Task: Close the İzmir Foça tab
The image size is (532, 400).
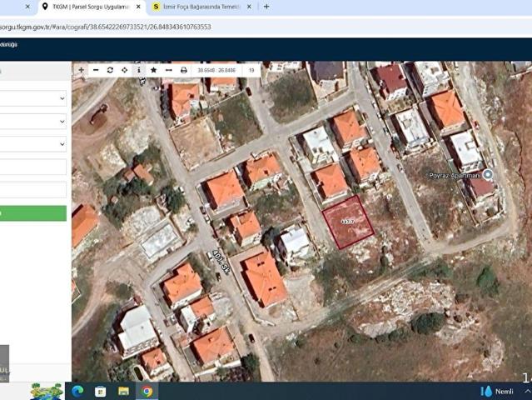Action: coord(249,7)
